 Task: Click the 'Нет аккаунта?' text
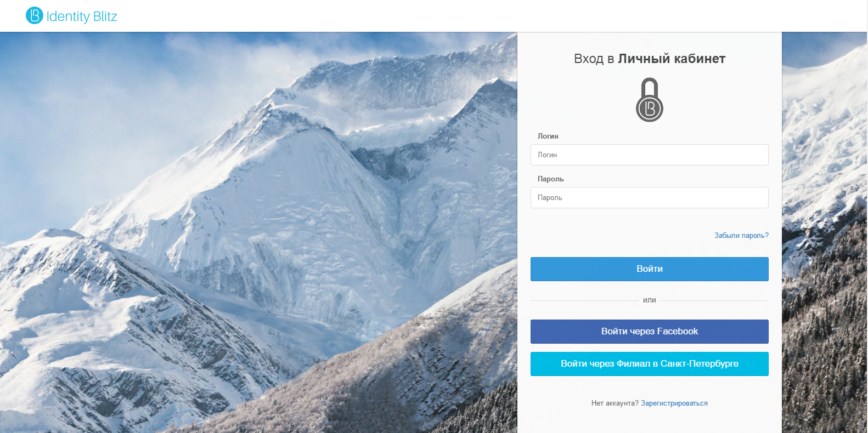pyautogui.click(x=615, y=403)
